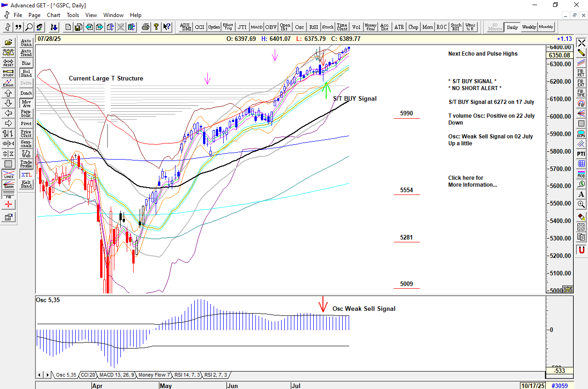Switch to the MACD 13, 26, 9 tab

coord(117,375)
